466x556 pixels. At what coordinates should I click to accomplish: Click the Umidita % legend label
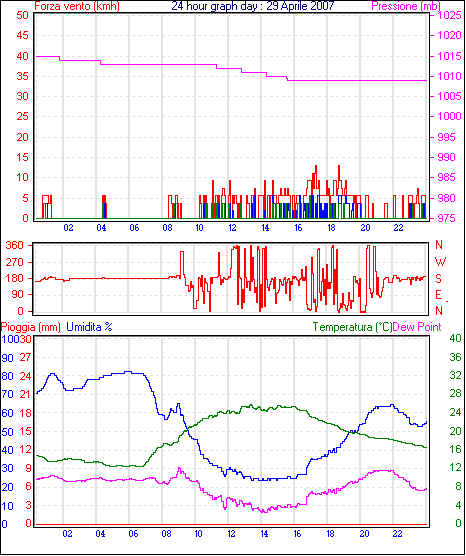(89, 327)
